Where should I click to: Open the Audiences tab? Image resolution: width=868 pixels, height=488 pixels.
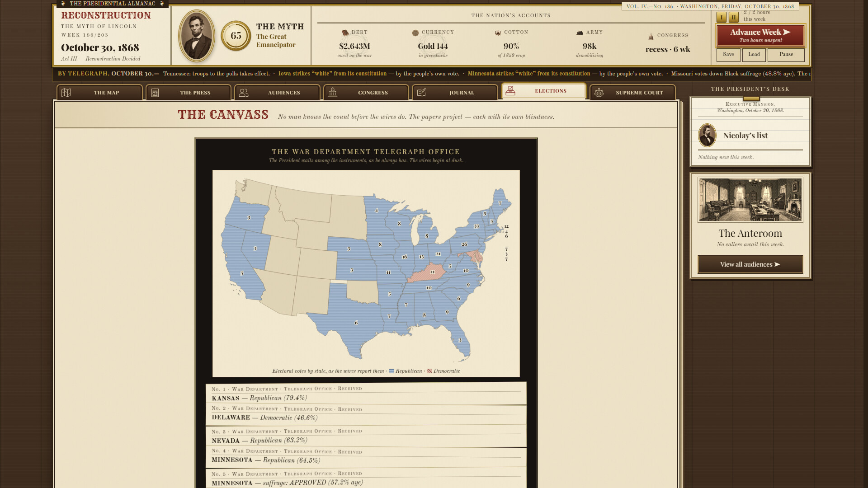point(277,93)
